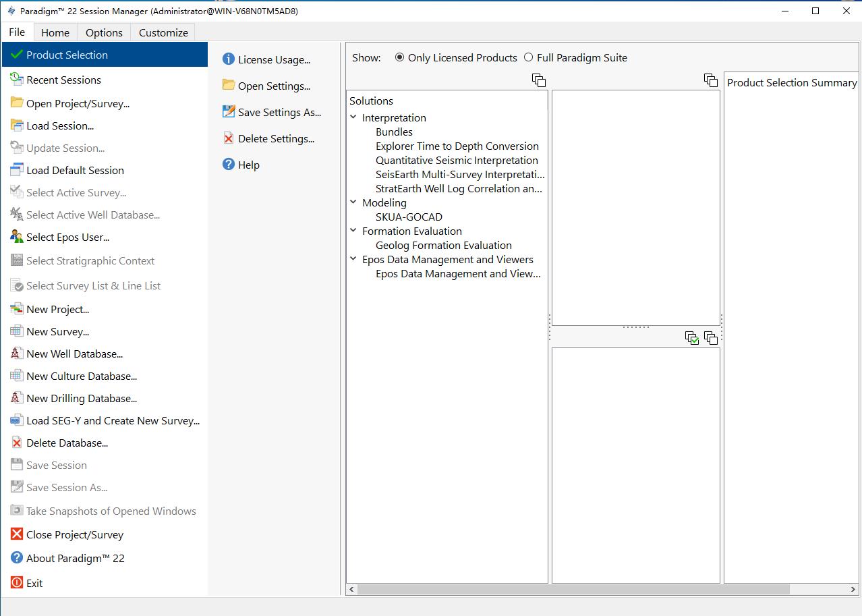Click Exit in the File menu
This screenshot has width=862, height=616.
(105, 583)
